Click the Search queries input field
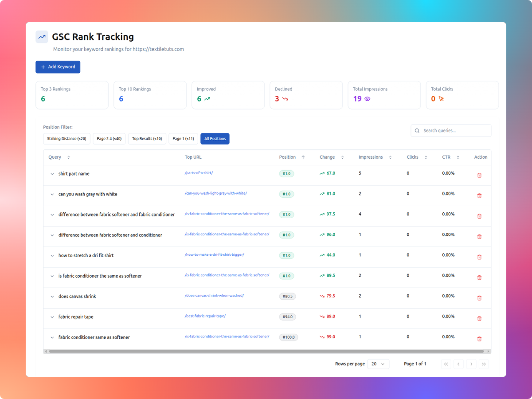This screenshot has height=399, width=532. click(x=451, y=131)
